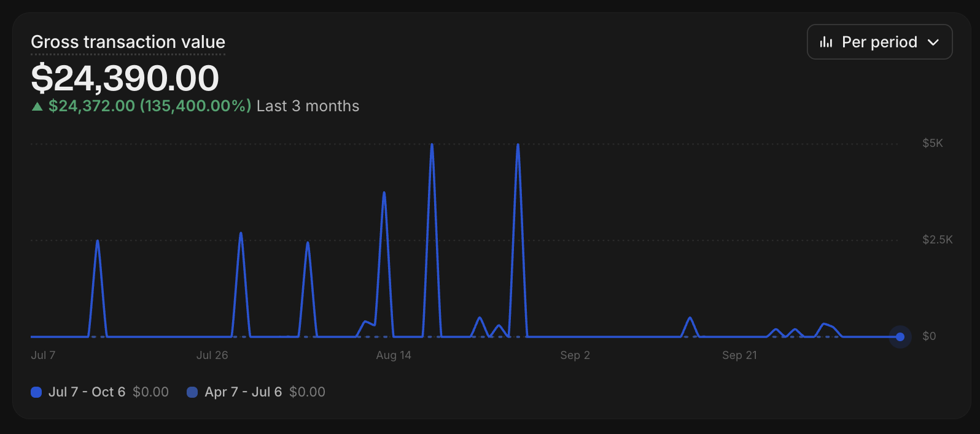Image resolution: width=980 pixels, height=434 pixels.
Task: Click the Jul 7 x-axis label
Action: click(x=43, y=355)
